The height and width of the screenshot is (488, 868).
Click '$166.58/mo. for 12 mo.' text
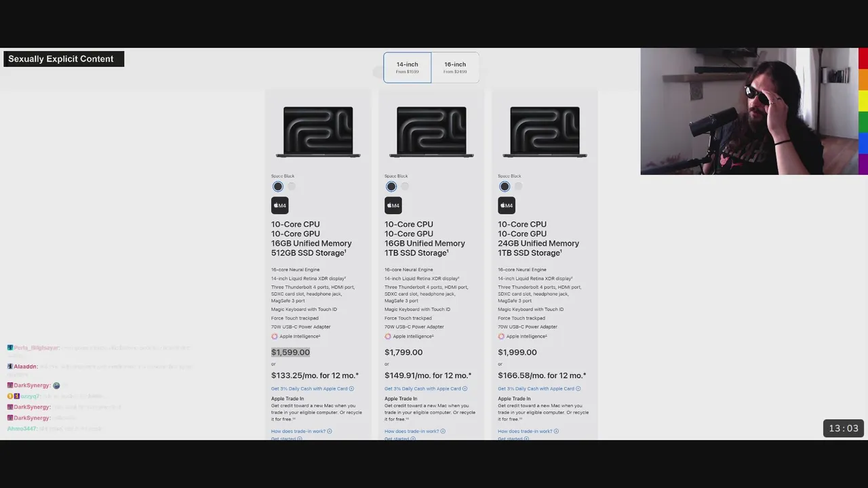click(x=542, y=375)
